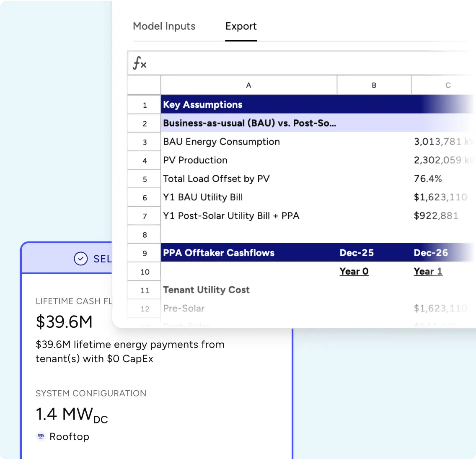This screenshot has width=476, height=459.
Task: Click the underlined Year 0 header
Action: tap(354, 271)
